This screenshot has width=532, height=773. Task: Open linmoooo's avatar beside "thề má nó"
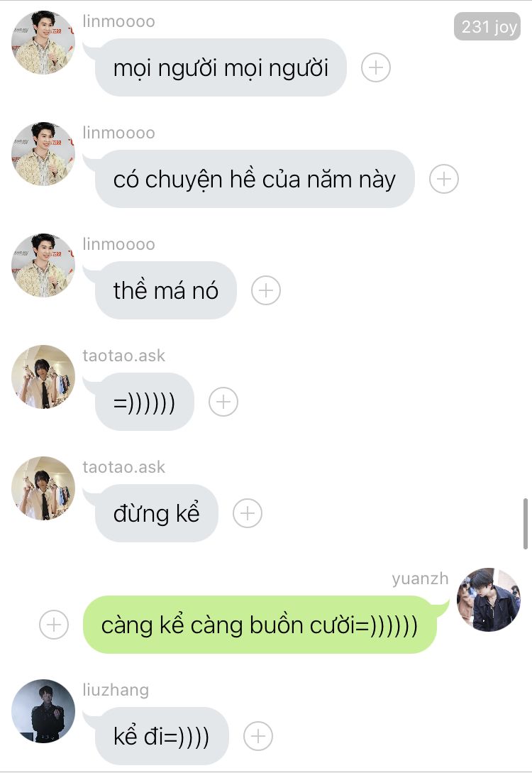coord(43,265)
